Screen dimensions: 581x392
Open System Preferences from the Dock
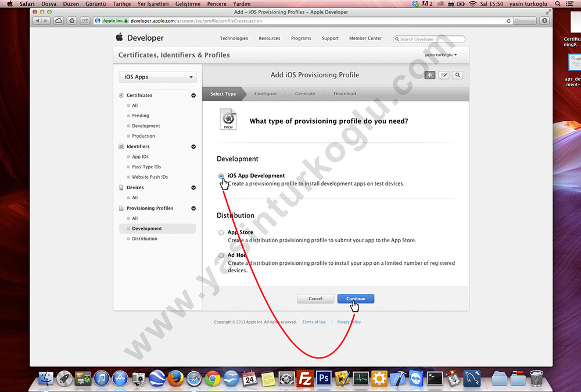287,379
